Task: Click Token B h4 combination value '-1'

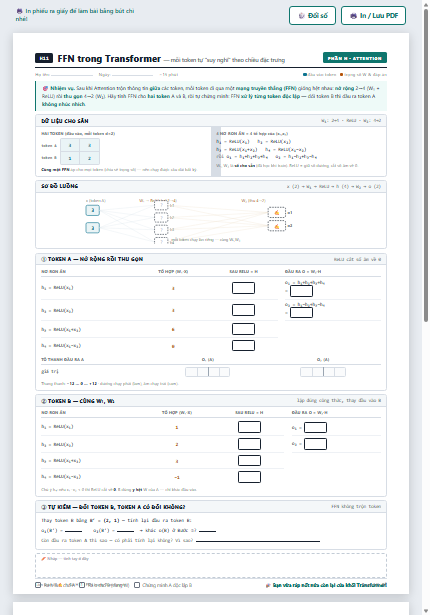Action: 177,477
